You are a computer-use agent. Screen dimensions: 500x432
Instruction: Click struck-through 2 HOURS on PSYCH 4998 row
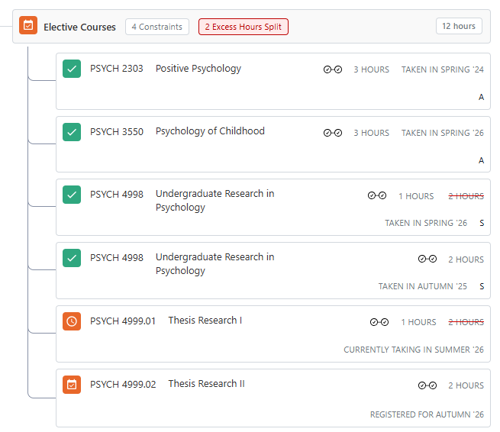(x=466, y=196)
